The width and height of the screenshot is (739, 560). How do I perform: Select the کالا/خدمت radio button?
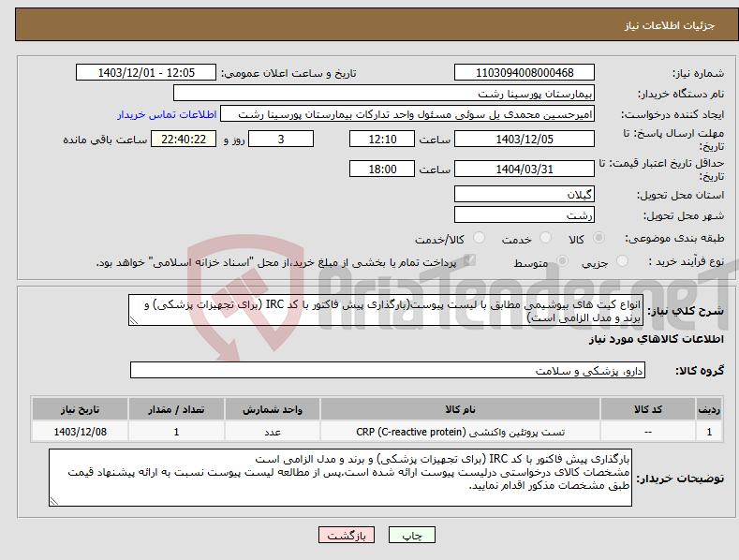click(x=479, y=238)
